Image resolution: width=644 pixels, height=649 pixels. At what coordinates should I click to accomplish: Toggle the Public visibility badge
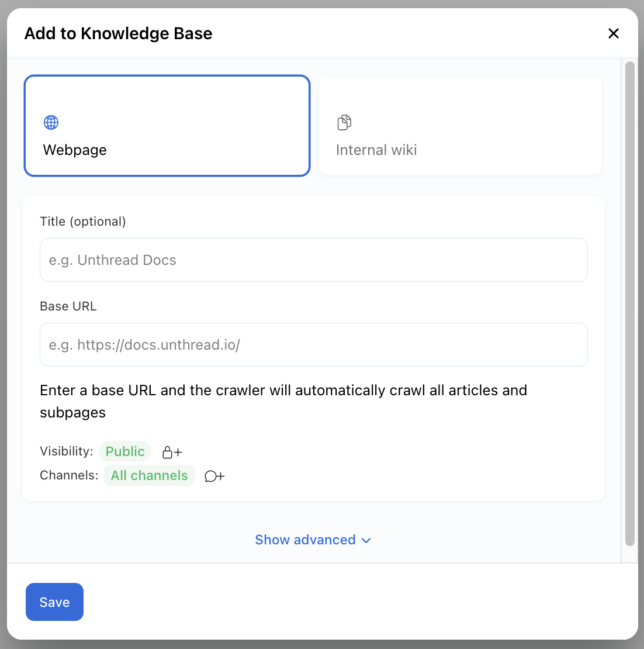pos(125,451)
